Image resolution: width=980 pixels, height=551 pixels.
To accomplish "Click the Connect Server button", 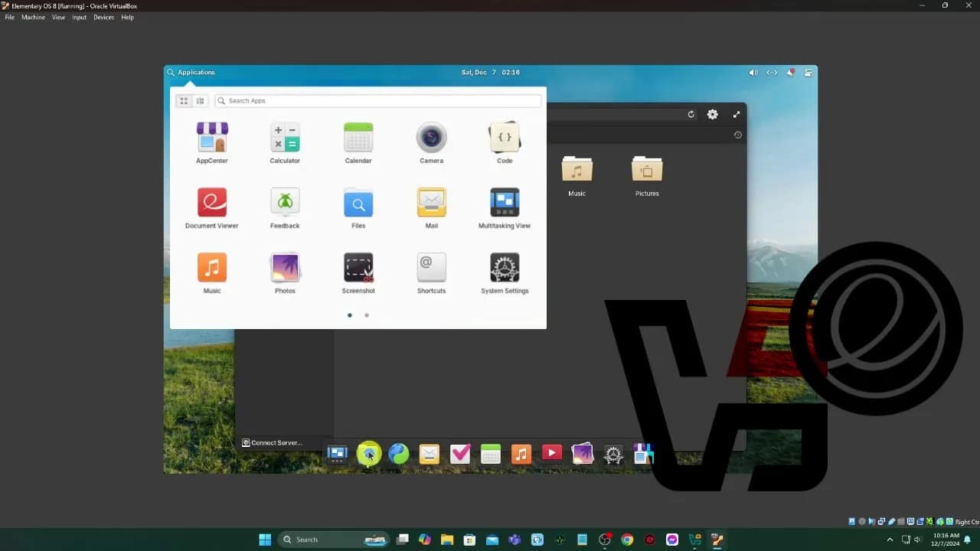I will [273, 442].
